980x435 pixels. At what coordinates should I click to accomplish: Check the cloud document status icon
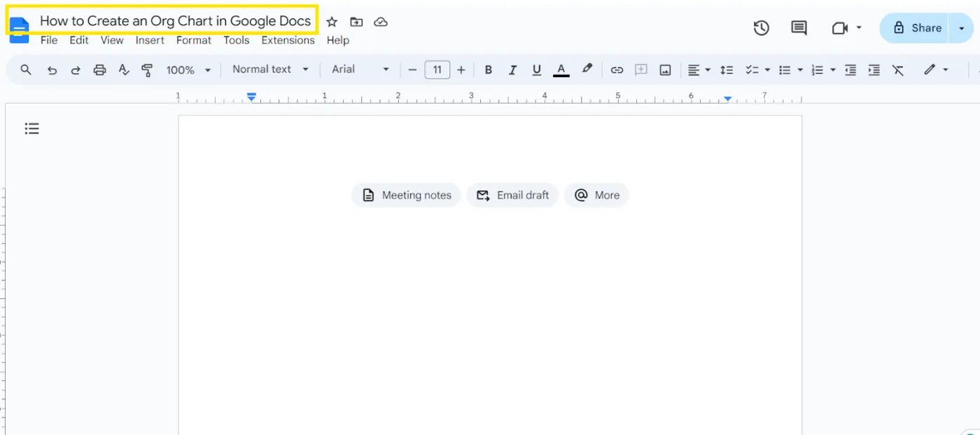(x=381, y=22)
